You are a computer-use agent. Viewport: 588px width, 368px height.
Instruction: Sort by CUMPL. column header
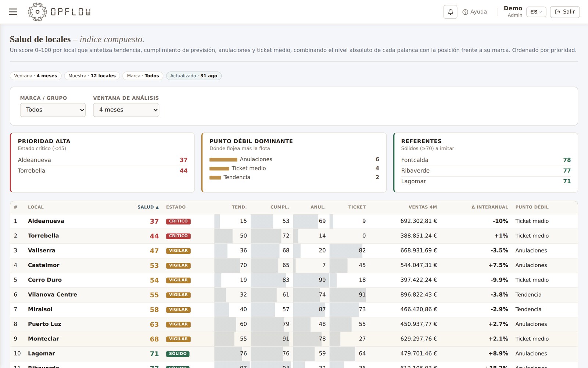pyautogui.click(x=280, y=207)
